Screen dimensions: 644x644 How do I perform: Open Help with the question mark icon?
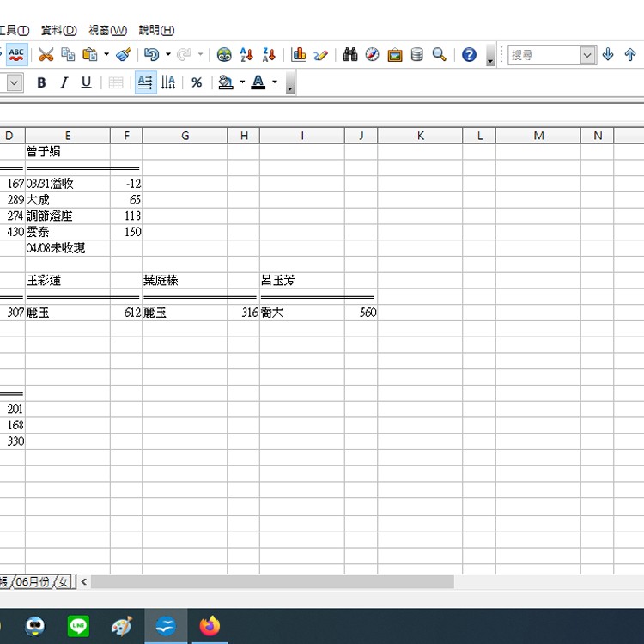pyautogui.click(x=469, y=55)
